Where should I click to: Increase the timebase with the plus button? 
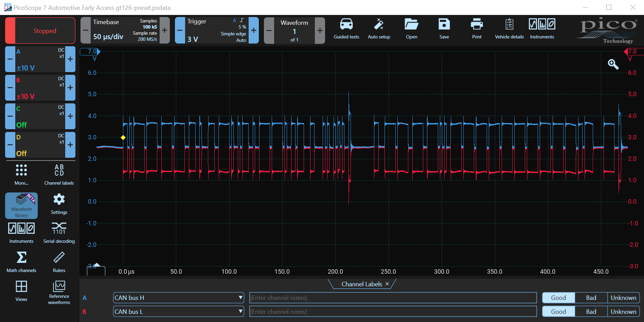pyautogui.click(x=164, y=31)
